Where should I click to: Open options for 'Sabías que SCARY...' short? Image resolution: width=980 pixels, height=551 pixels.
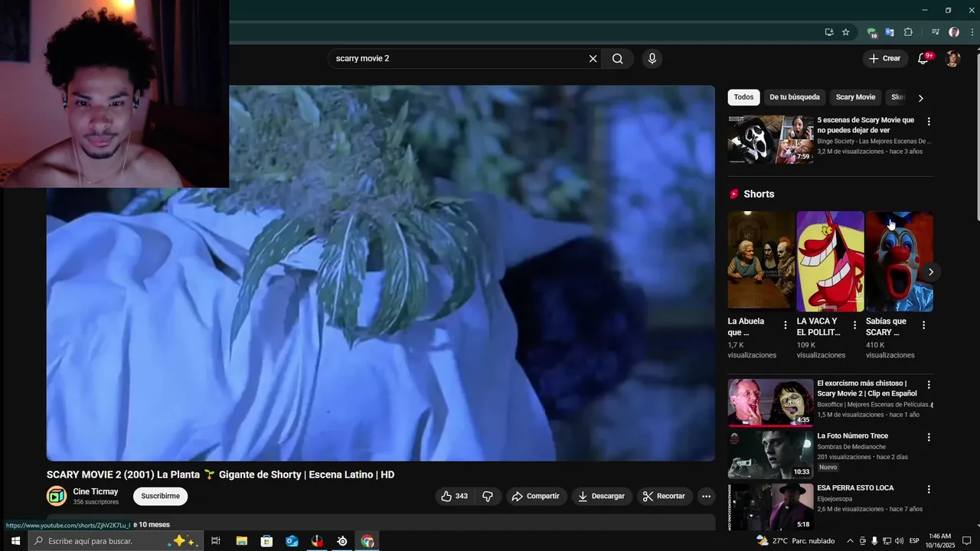coord(923,325)
